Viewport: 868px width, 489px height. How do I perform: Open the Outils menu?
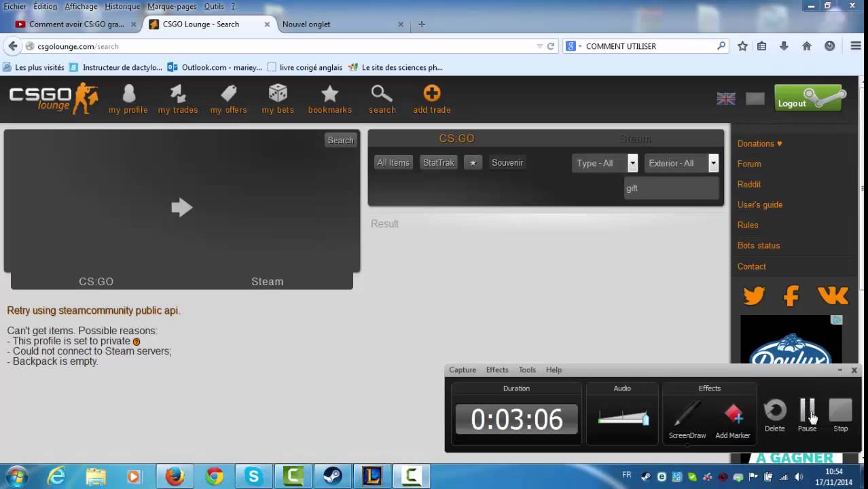(214, 6)
